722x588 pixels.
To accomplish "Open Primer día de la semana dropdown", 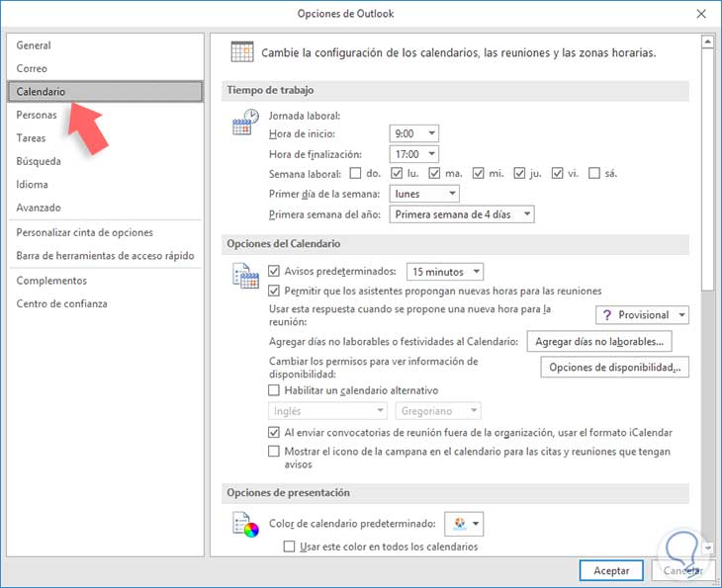I will tap(424, 194).
